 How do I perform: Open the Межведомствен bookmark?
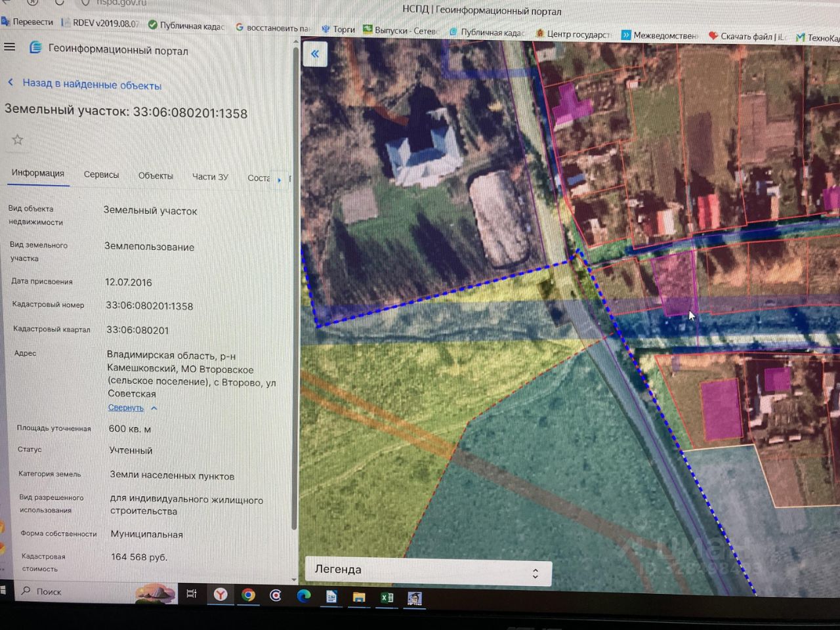tap(660, 35)
